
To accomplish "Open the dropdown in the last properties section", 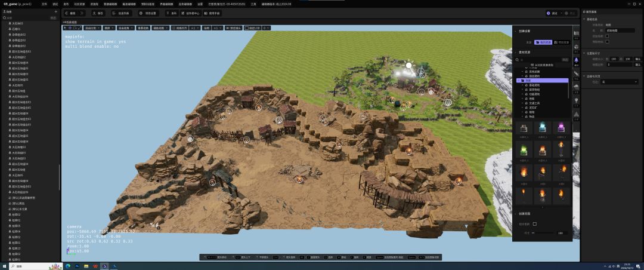I will tap(620, 82).
